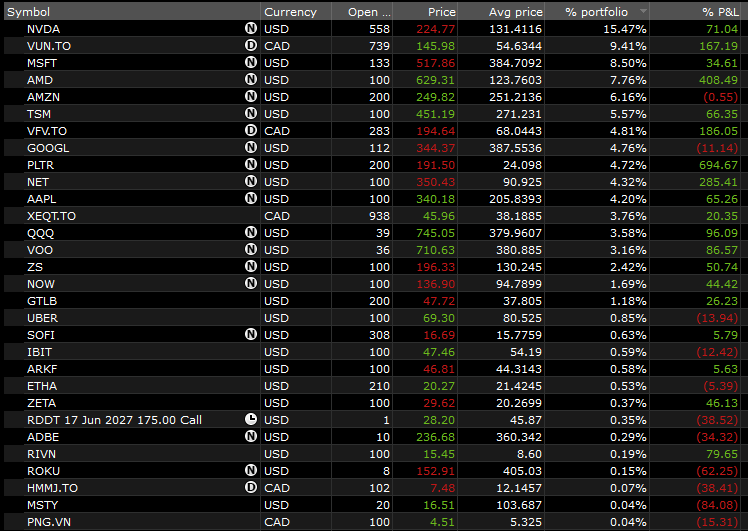Select the PLTR symbol

[x=41, y=165]
